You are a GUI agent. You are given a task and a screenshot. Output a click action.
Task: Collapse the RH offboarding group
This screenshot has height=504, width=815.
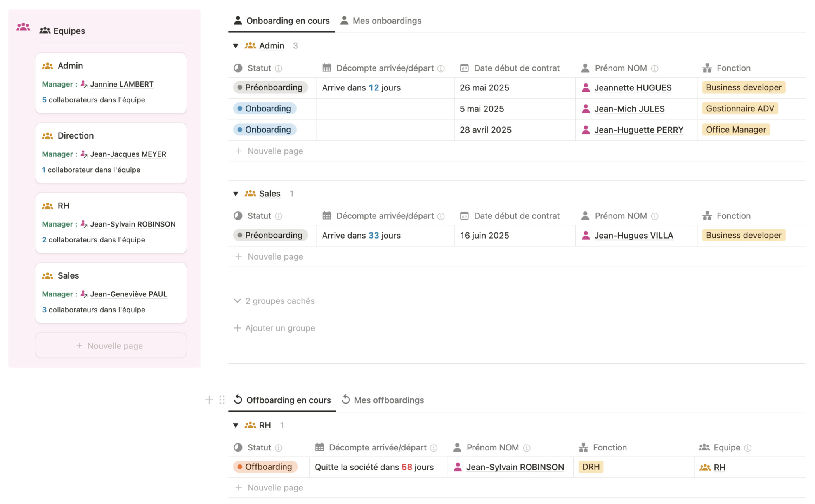point(236,425)
